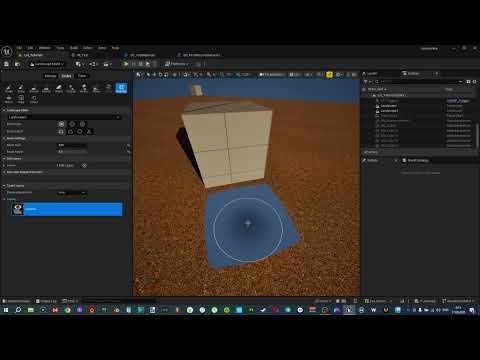
Task: Collapse the Brush Settings section
Action: (4, 138)
